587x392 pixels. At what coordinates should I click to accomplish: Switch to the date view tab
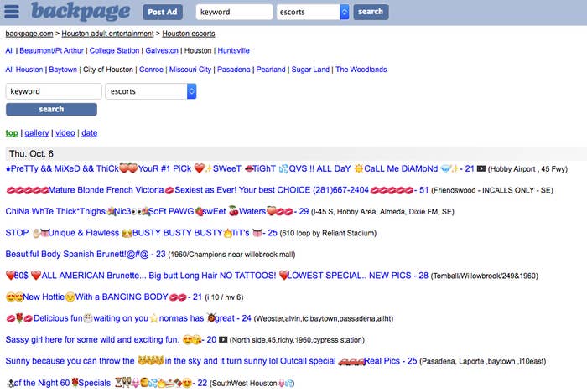click(x=90, y=133)
